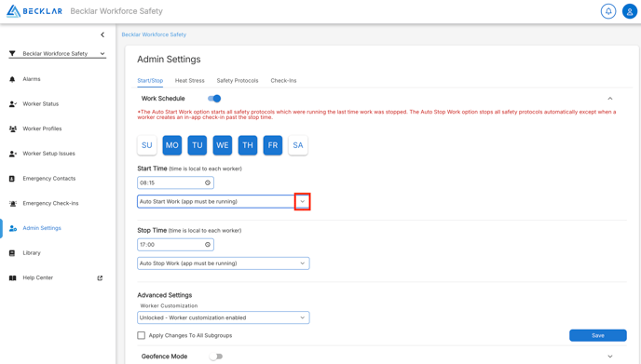Click the Stop Time field showing 17:00

point(175,245)
